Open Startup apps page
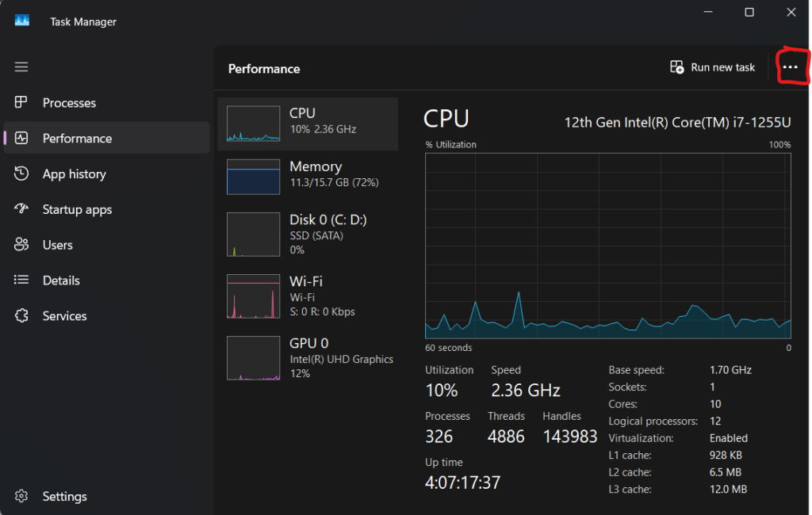 (x=107, y=209)
